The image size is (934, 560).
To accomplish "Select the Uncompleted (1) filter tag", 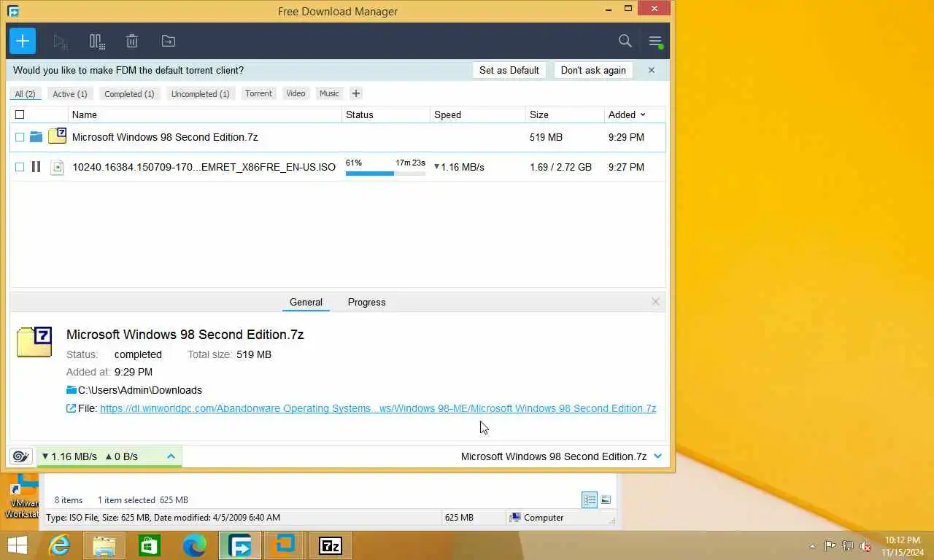I will (x=200, y=93).
